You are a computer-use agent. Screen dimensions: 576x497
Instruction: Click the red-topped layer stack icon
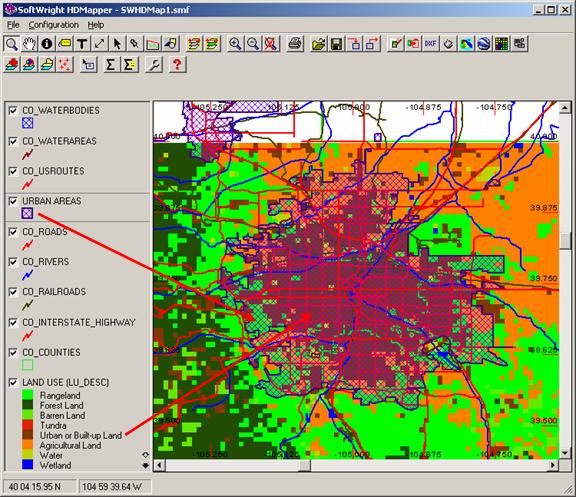point(11,65)
